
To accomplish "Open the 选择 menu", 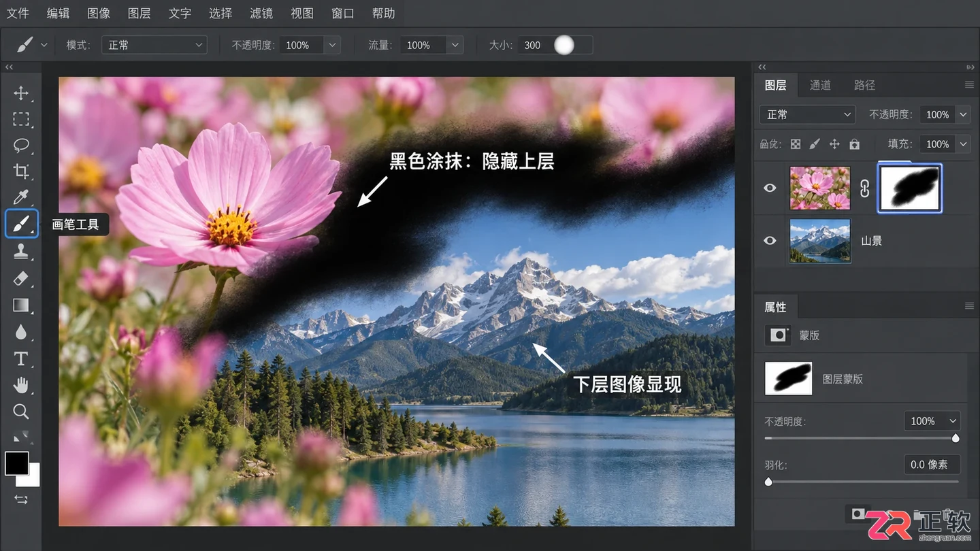I will pyautogui.click(x=220, y=14).
